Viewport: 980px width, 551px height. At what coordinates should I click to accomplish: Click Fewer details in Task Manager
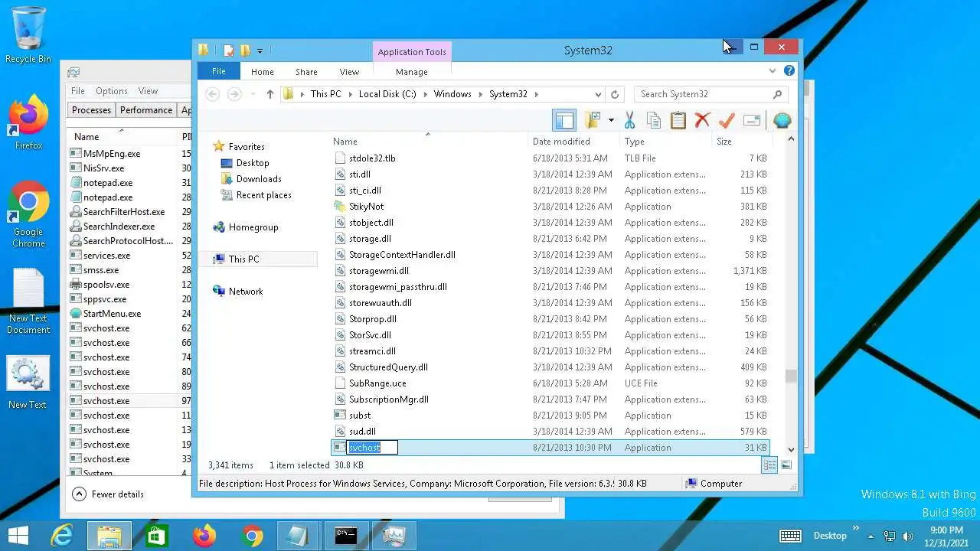[x=108, y=494]
